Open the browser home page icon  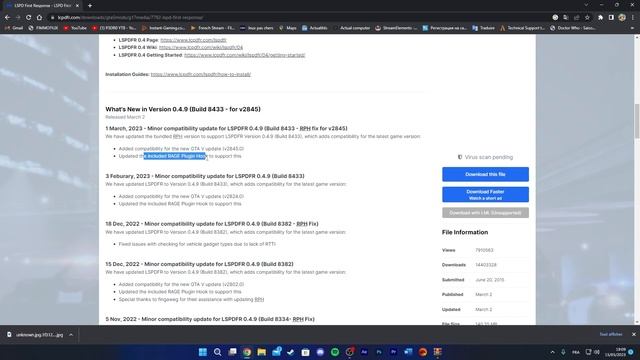(x=39, y=18)
